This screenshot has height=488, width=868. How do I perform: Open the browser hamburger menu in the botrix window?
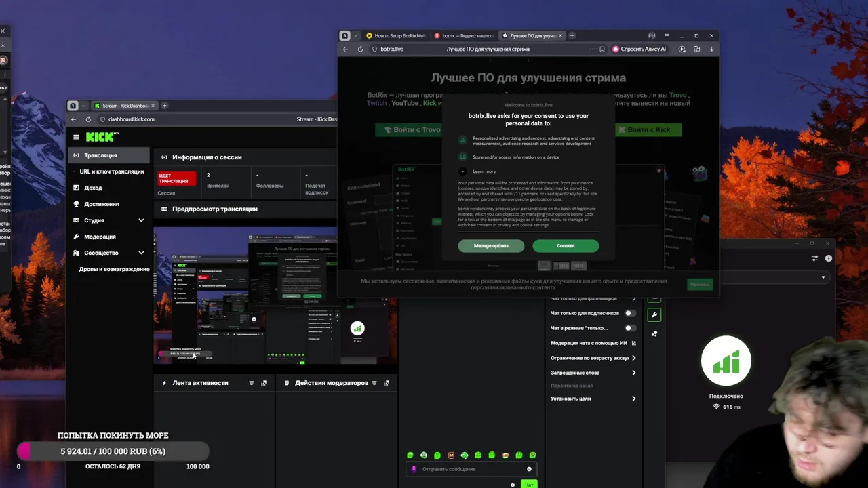(x=667, y=35)
